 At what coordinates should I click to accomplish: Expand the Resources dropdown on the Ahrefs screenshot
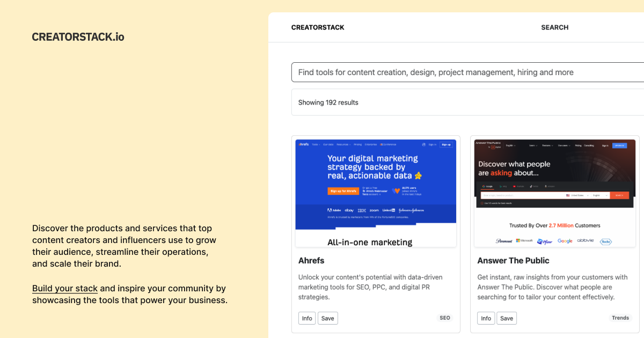343,144
